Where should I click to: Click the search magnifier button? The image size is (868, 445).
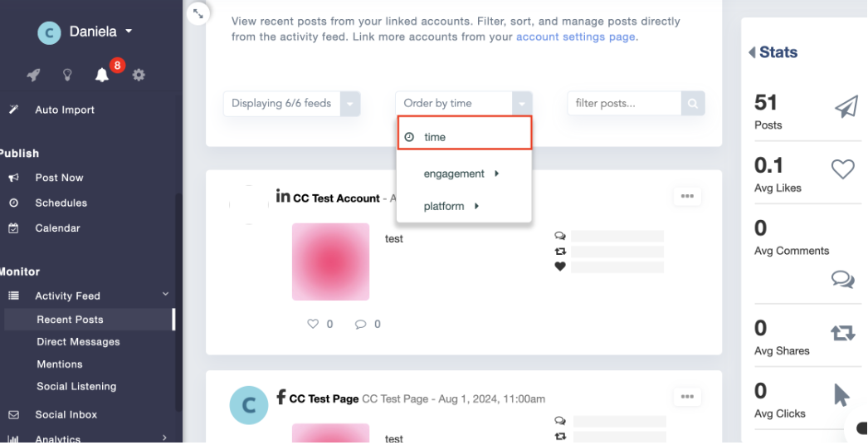[693, 104]
